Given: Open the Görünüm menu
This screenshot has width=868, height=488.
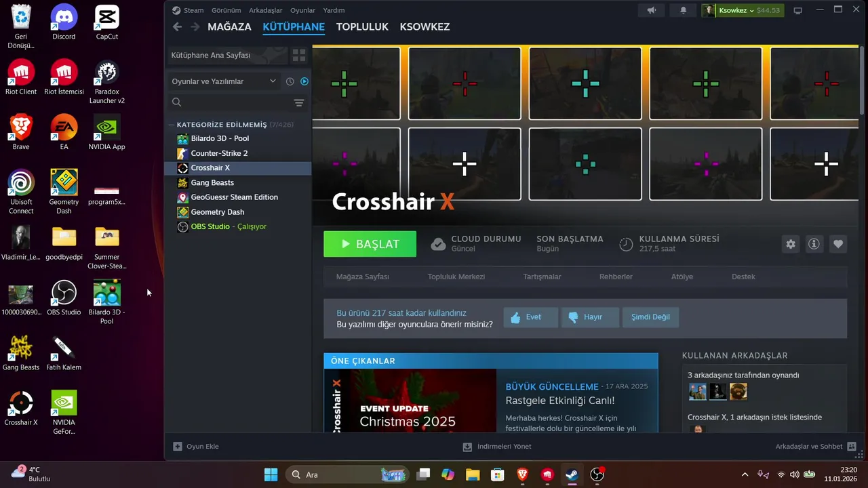Looking at the screenshot, I should [x=226, y=10].
